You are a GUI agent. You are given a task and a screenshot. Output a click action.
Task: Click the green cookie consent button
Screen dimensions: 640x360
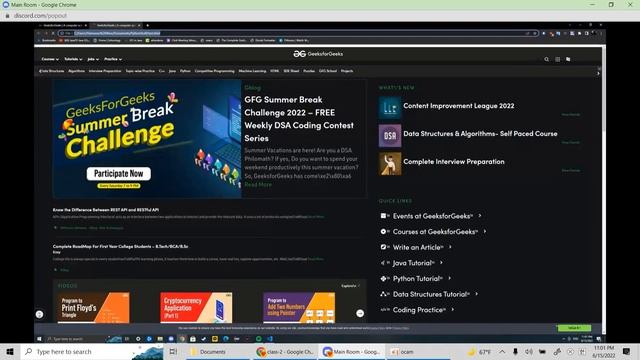click(x=574, y=328)
